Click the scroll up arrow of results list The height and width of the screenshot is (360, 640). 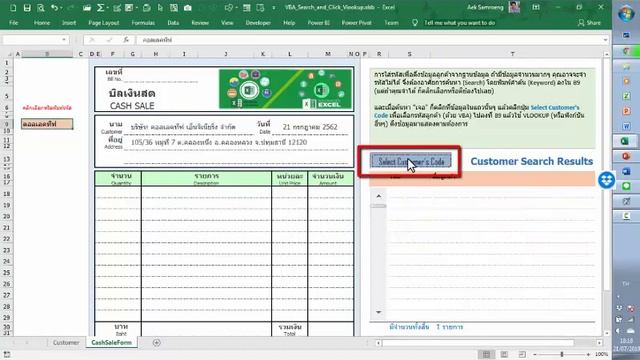pyautogui.click(x=378, y=196)
